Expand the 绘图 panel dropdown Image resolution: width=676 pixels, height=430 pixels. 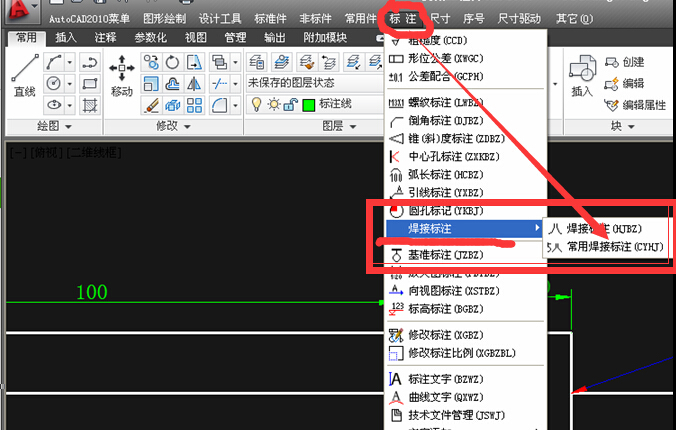pos(54,127)
